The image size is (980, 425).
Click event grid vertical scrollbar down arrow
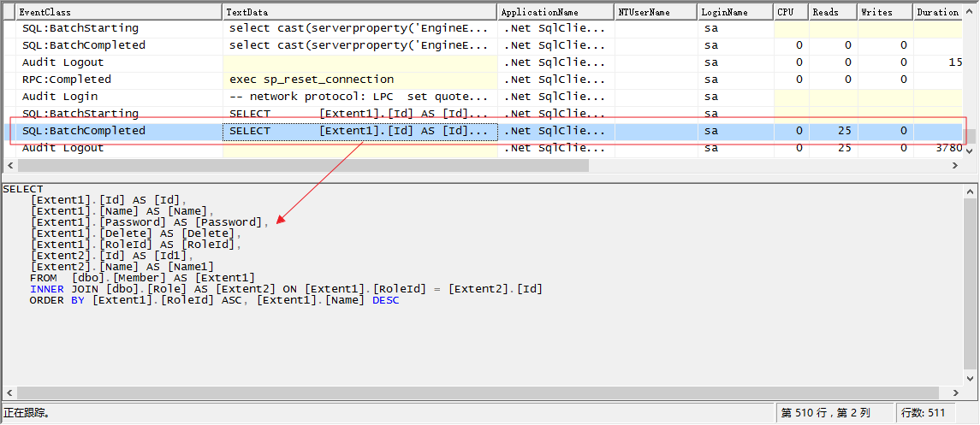tap(970, 151)
